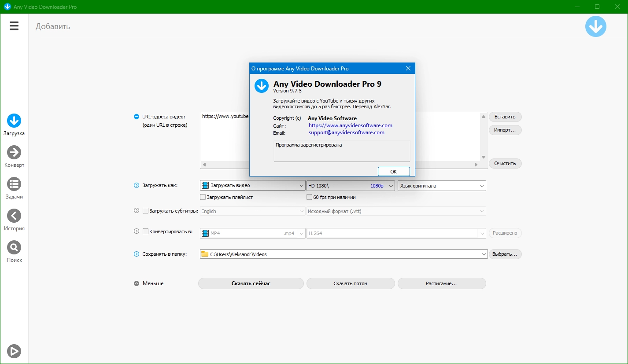Screen dimensions: 628x364
Task: Click the URL field scroll right arrow
Action: click(x=476, y=165)
